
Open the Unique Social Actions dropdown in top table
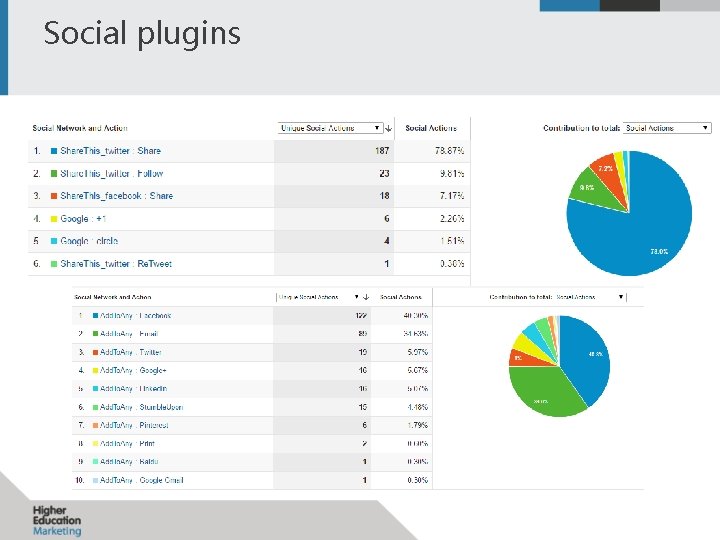[330, 128]
